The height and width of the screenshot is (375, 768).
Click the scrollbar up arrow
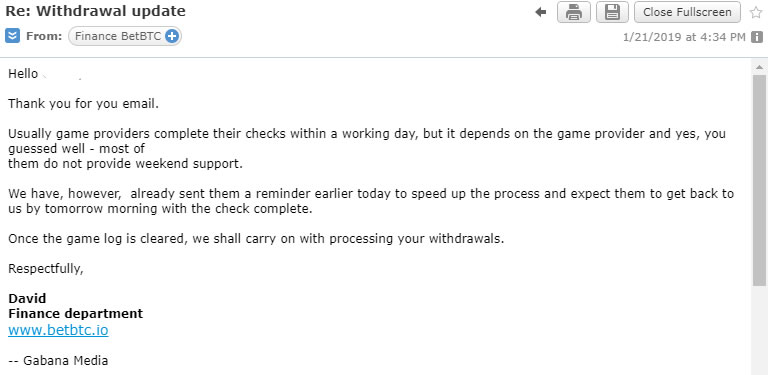click(x=759, y=67)
